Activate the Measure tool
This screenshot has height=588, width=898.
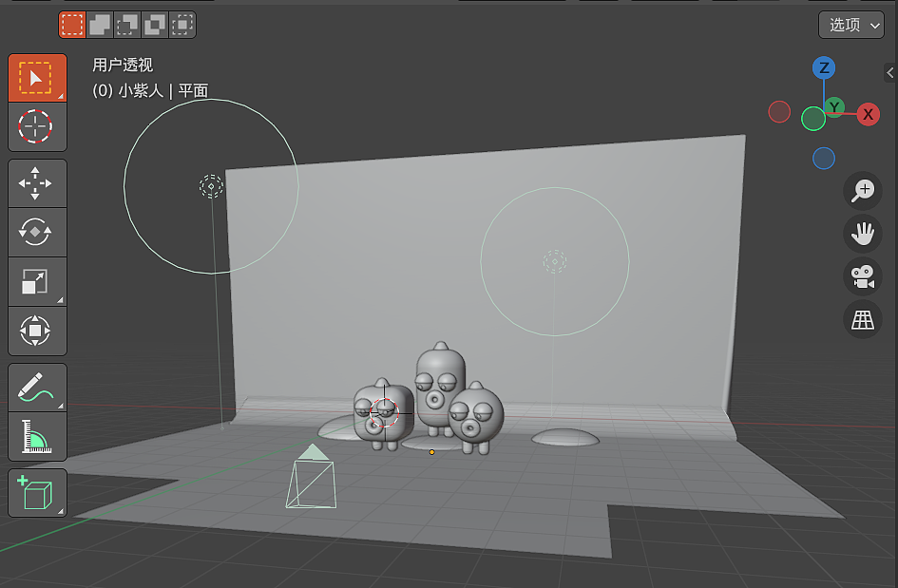[x=37, y=437]
